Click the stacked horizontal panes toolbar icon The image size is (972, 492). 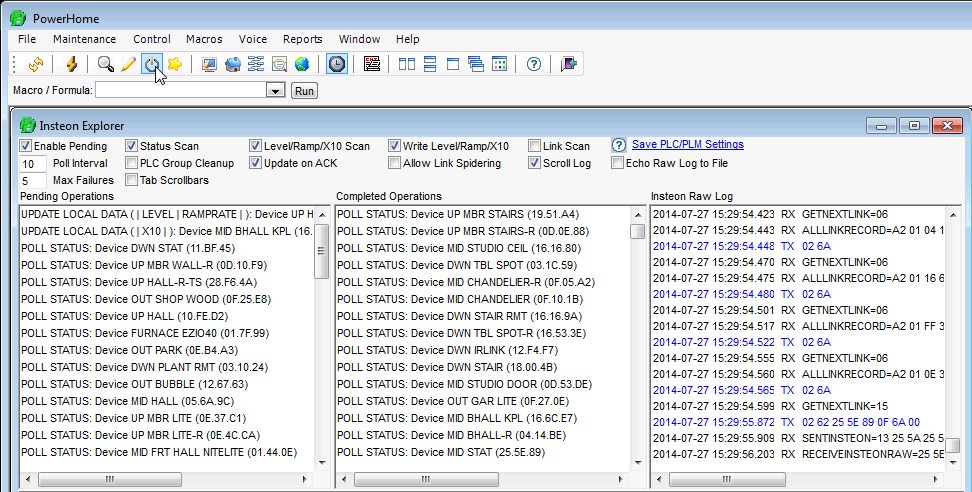430,64
